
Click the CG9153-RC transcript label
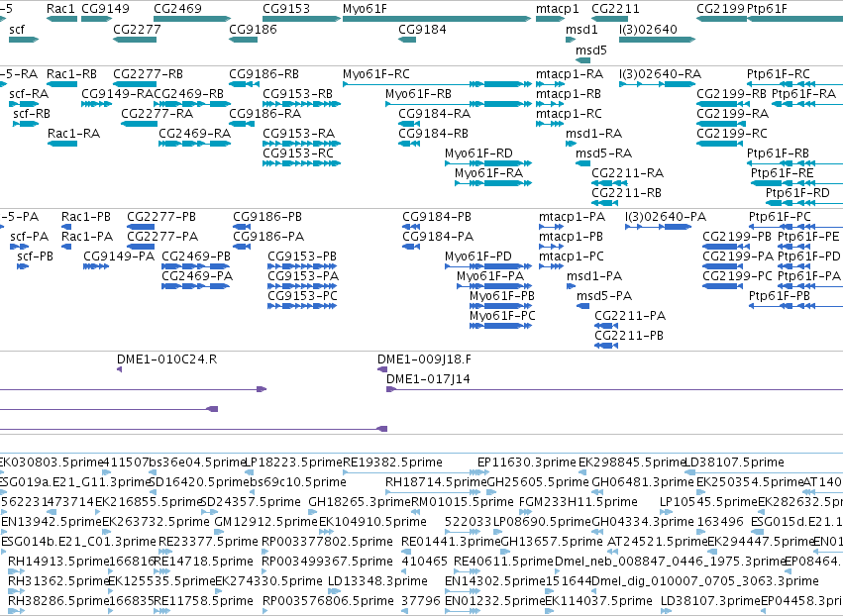coord(298,154)
